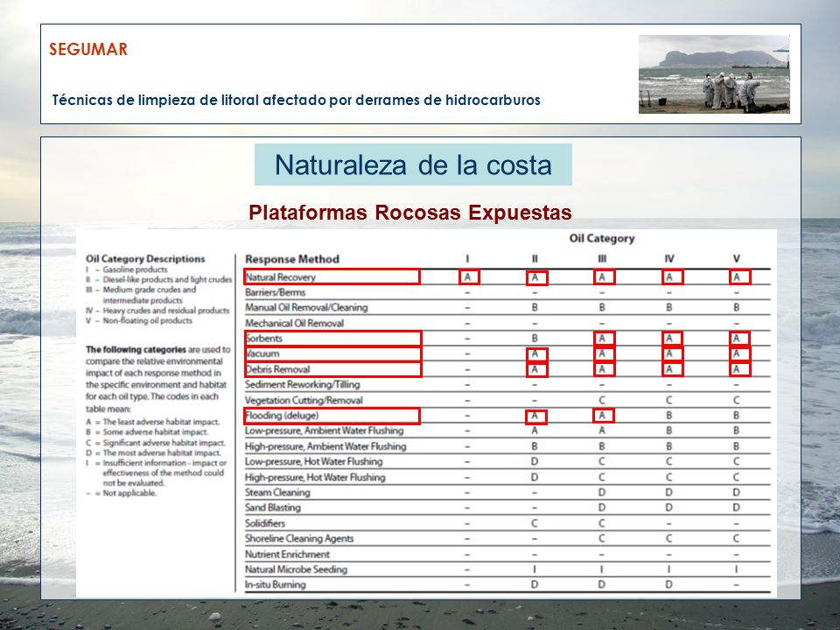Click oil category column header III

602,259
